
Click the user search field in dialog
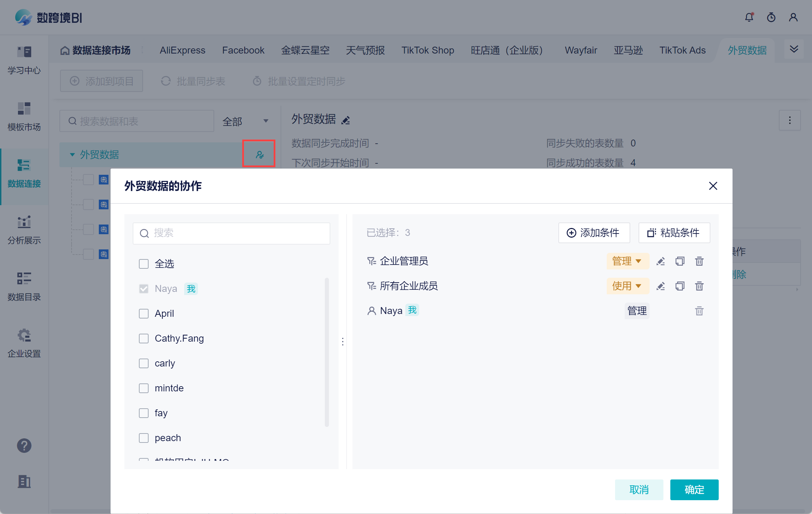click(232, 233)
